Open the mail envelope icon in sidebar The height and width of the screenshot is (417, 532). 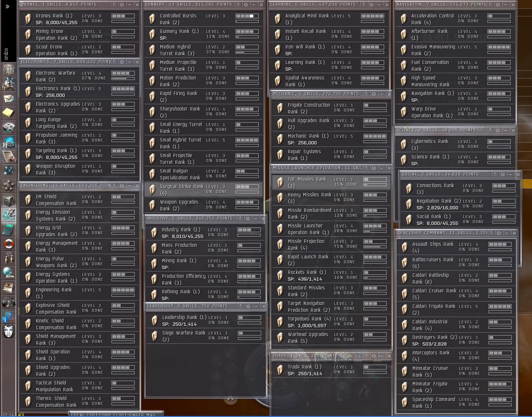point(9,98)
